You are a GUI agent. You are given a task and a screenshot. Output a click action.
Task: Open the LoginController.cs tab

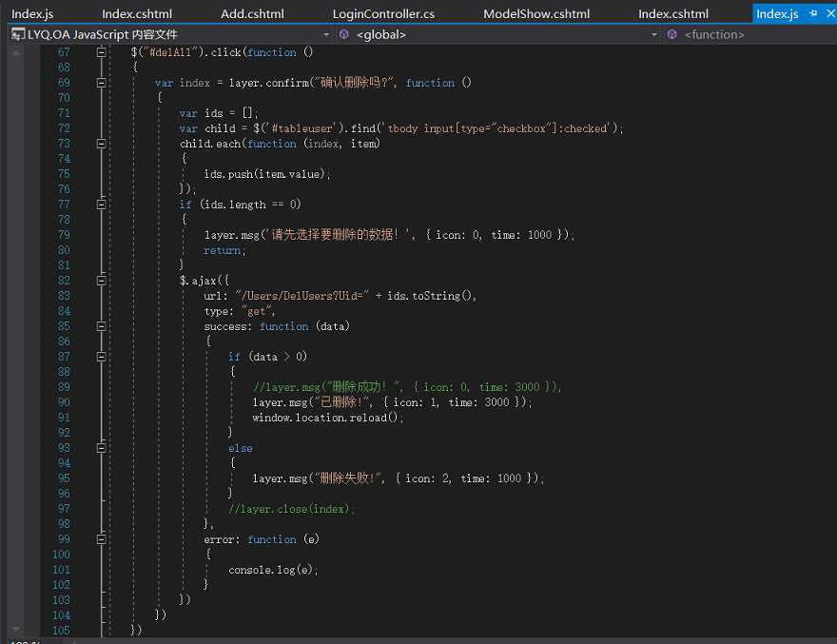coord(383,14)
